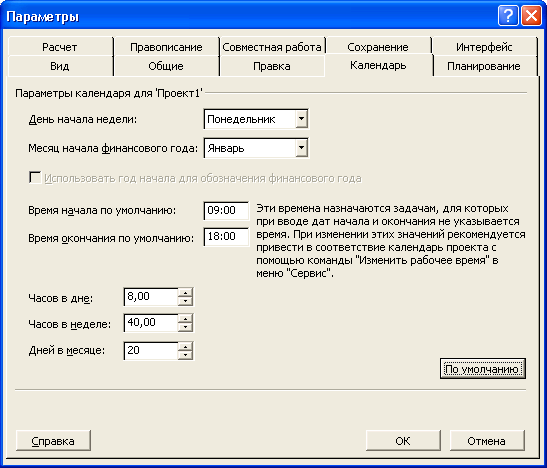The image size is (547, 468).
Task: Click the Часов в дне label
Action: click(x=61, y=299)
